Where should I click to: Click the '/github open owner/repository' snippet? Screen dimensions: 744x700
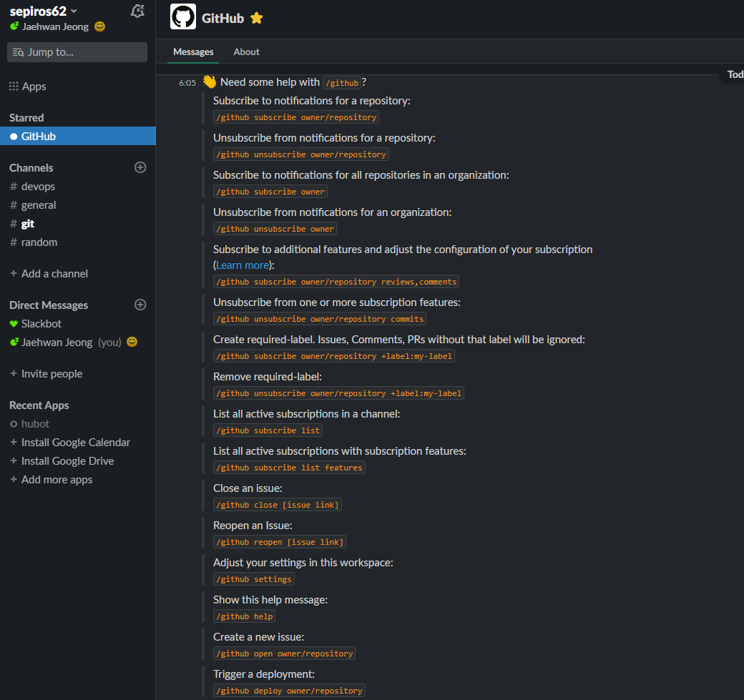[285, 654]
